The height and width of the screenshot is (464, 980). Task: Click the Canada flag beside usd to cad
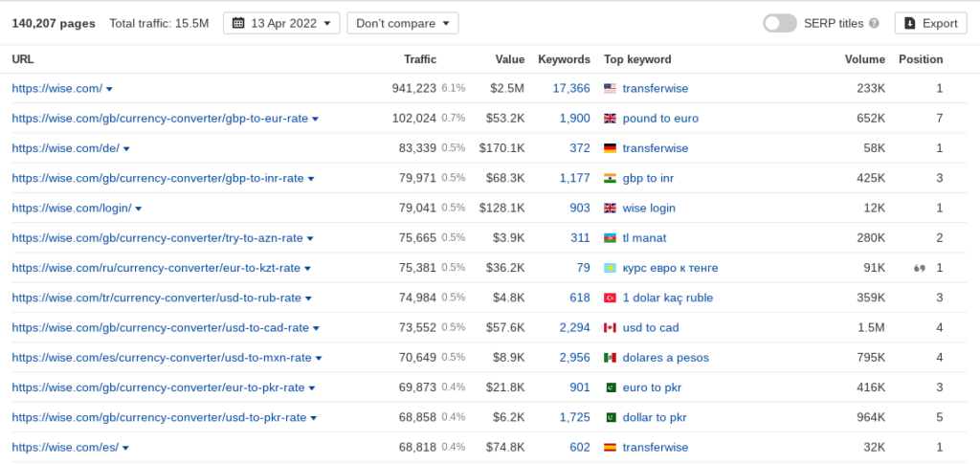point(610,328)
